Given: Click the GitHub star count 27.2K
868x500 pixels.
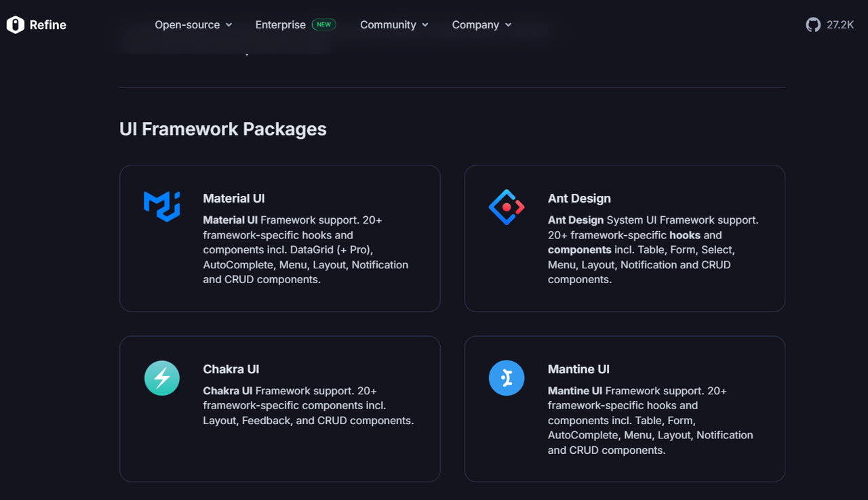Looking at the screenshot, I should [x=841, y=24].
